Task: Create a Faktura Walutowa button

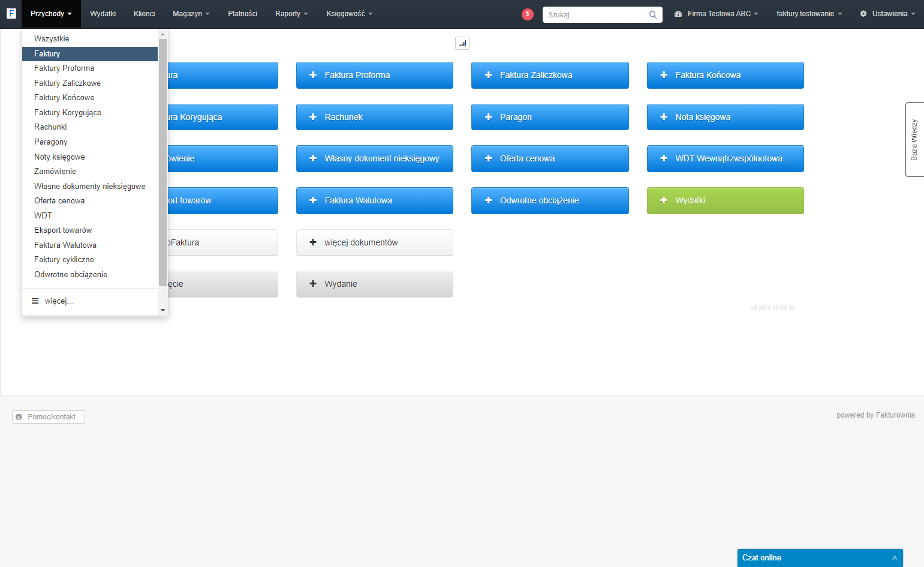Action: click(375, 200)
